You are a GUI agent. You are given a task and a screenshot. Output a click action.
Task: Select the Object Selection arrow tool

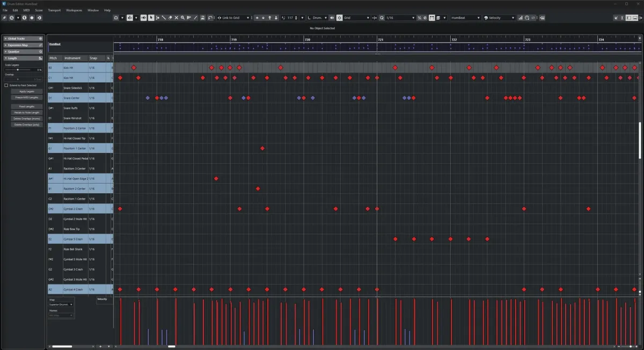[151, 18]
